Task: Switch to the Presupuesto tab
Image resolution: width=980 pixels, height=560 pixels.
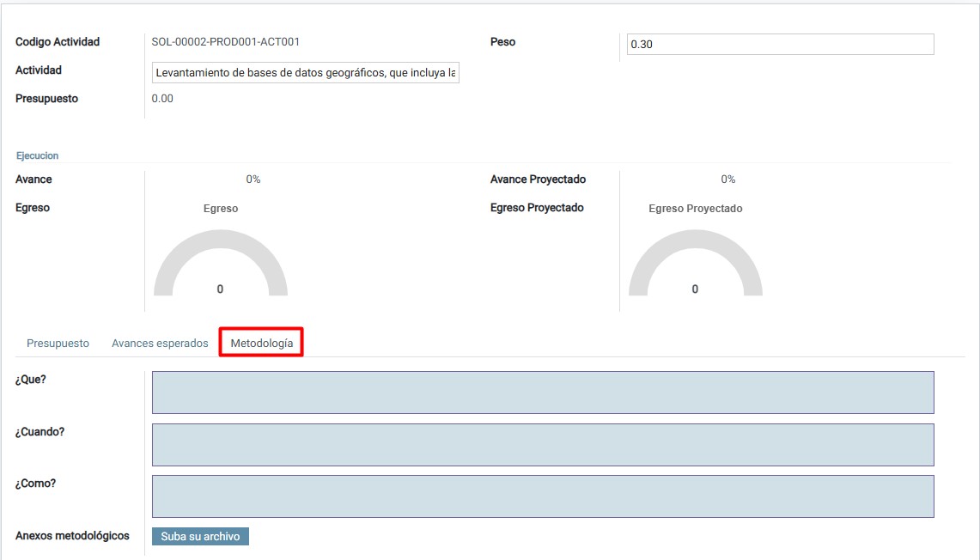Action: pyautogui.click(x=58, y=343)
